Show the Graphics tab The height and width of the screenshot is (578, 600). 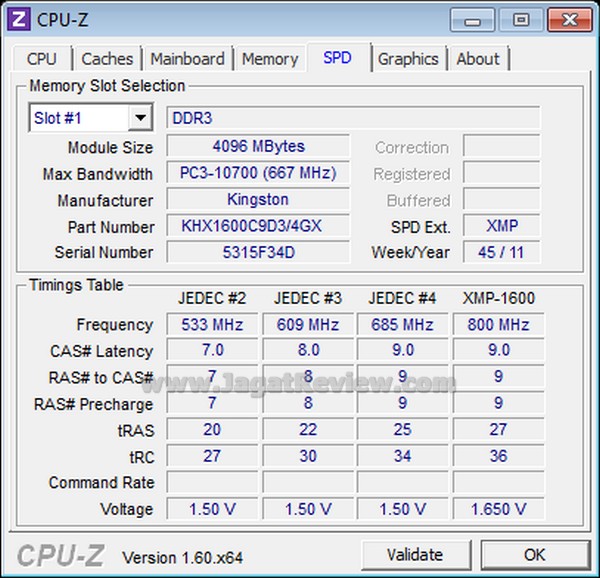tap(408, 59)
